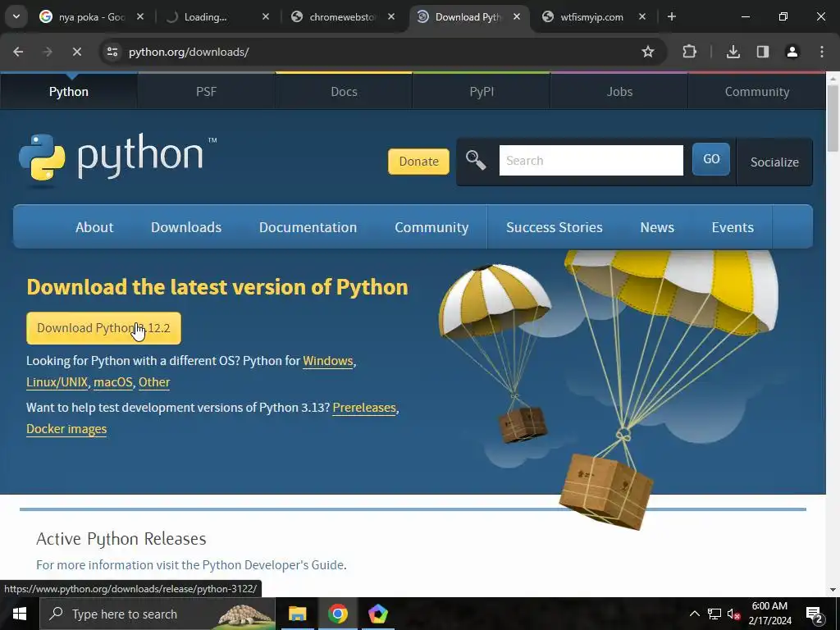The image size is (840, 630).
Task: Open the Success Stories menu
Action: point(555,227)
